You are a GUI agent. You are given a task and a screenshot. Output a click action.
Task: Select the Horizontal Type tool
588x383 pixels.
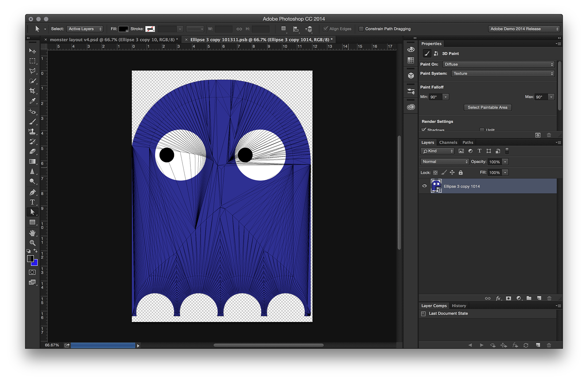(32, 202)
